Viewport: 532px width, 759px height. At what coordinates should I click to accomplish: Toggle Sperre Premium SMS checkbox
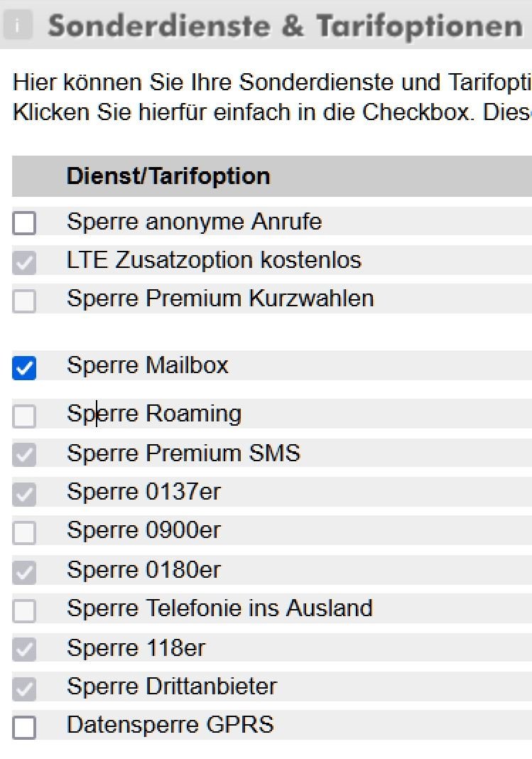tap(24, 455)
